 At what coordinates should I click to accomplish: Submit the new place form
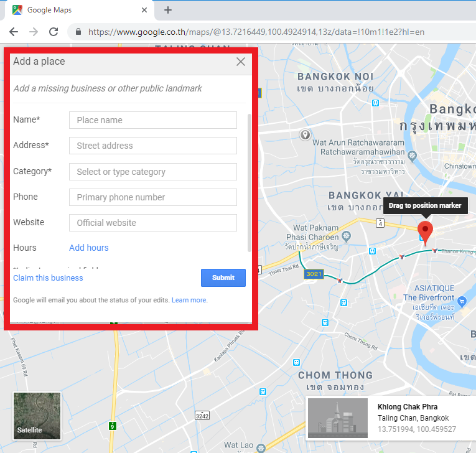223,278
